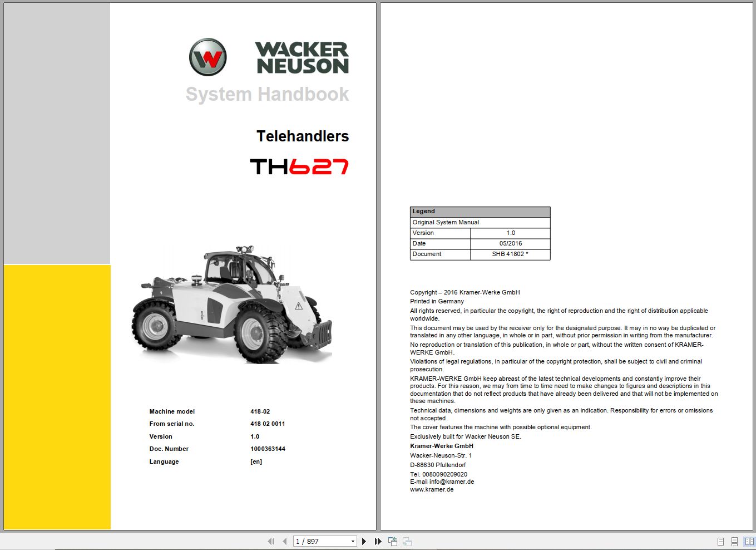Click the 'Document' label in Legend table

click(x=427, y=254)
